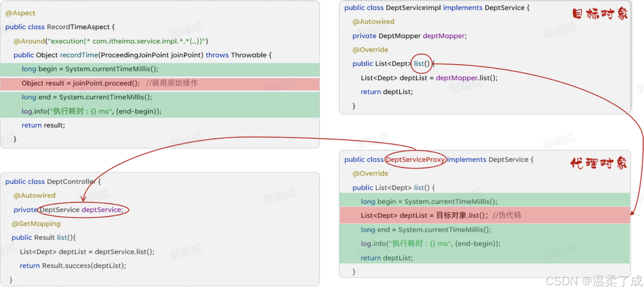Click the 'public class DeptController {' line

(x=53, y=182)
